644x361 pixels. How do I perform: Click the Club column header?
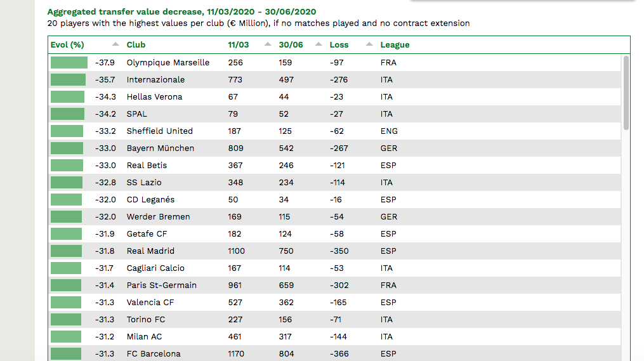point(136,45)
